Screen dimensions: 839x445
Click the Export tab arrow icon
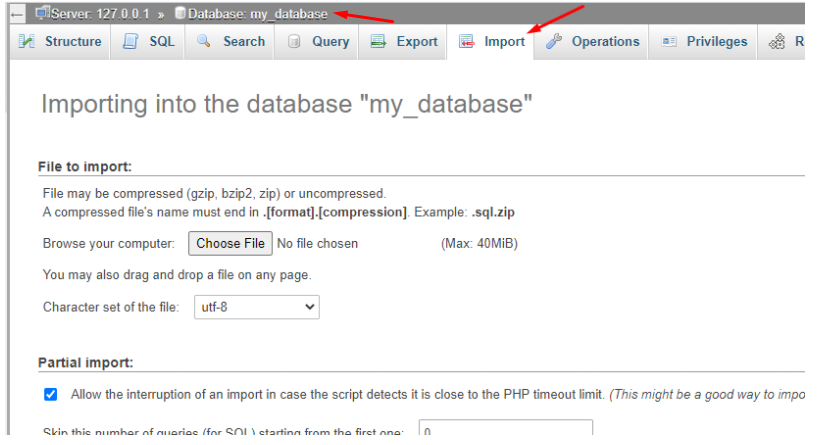click(378, 42)
